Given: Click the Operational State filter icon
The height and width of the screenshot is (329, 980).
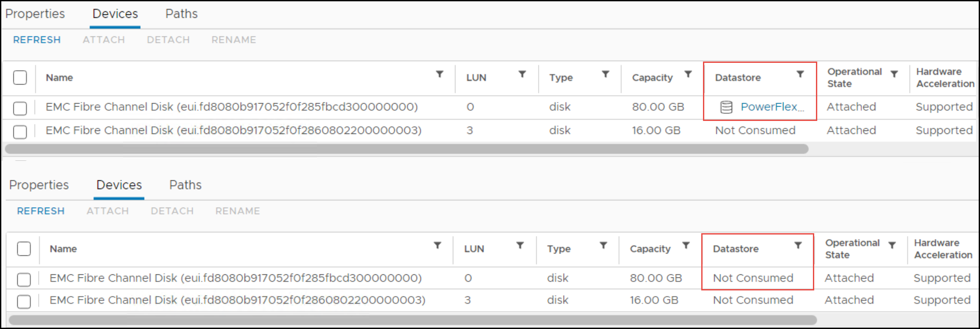Looking at the screenshot, I should [895, 74].
